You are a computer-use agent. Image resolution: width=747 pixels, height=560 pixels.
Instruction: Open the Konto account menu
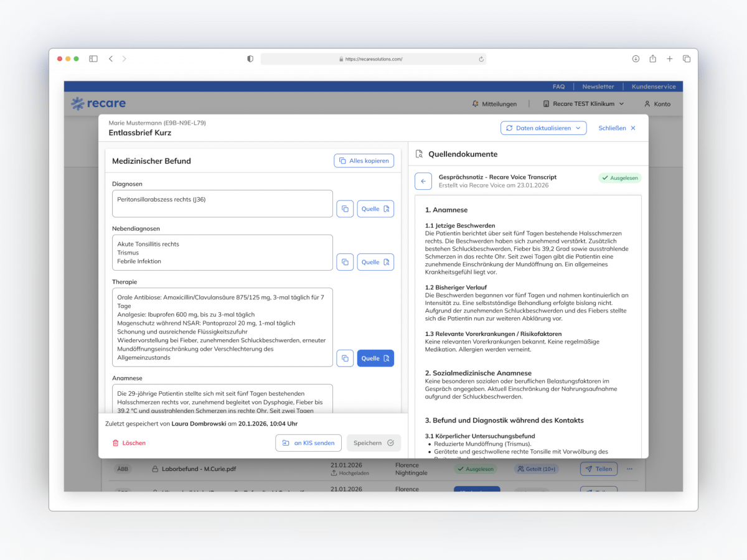pos(657,104)
